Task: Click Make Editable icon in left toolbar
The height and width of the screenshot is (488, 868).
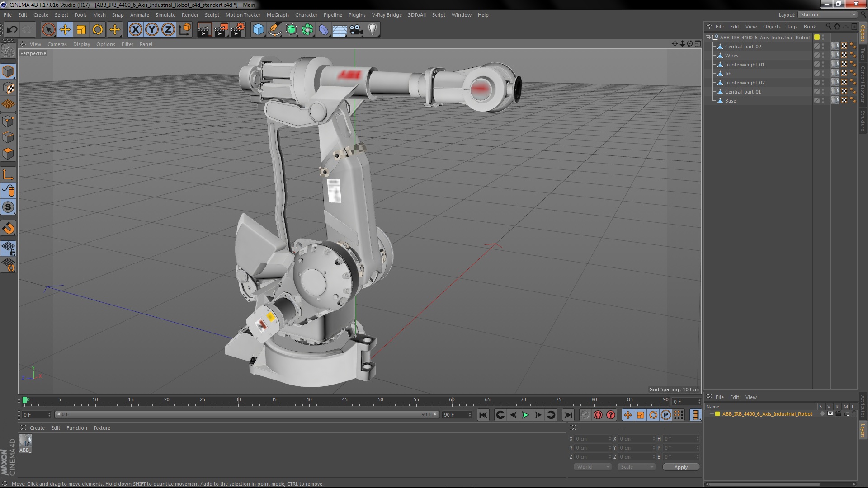Action: coord(8,51)
